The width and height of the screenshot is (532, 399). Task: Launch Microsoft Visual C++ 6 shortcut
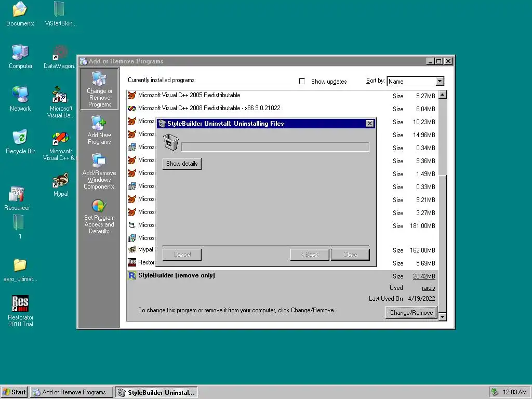point(60,137)
